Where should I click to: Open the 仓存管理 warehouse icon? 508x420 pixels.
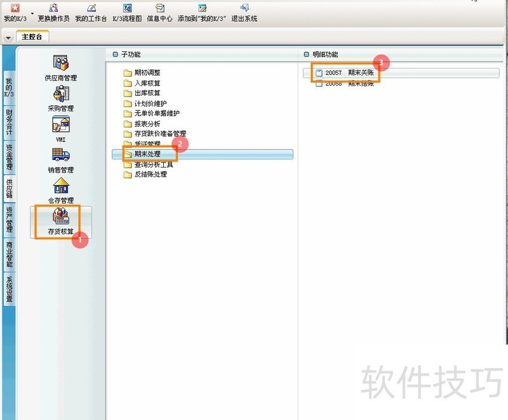[x=61, y=185]
